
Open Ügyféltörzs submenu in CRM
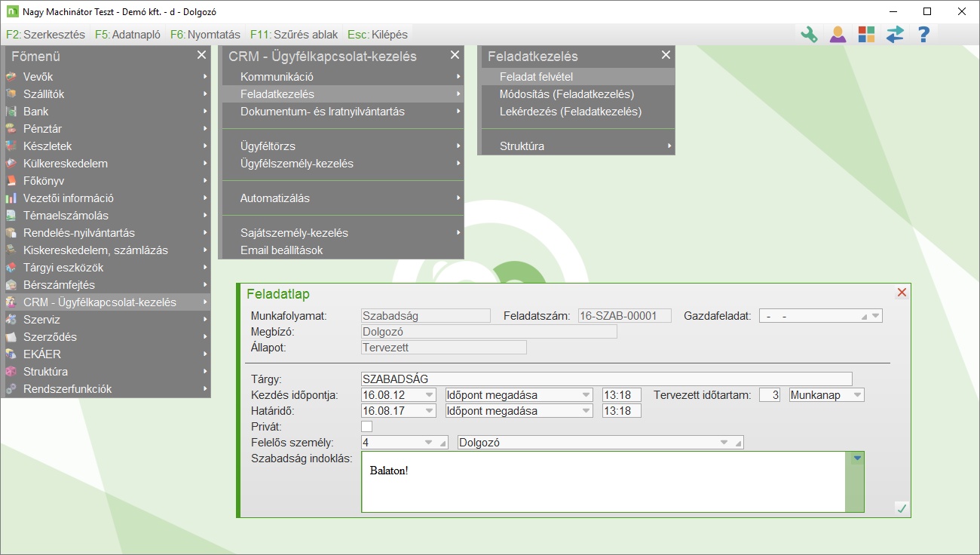click(268, 146)
